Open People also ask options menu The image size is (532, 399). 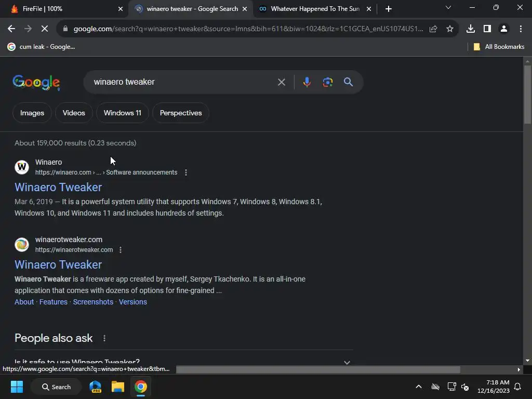click(x=104, y=338)
